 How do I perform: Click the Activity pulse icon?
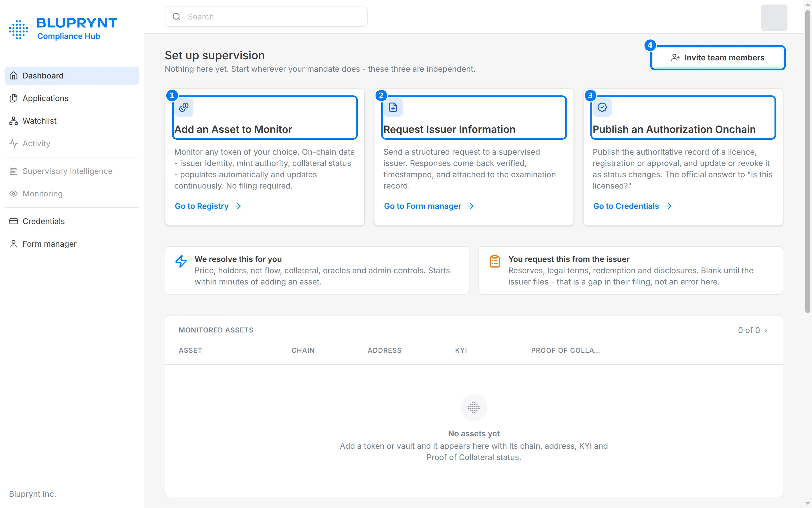14,143
